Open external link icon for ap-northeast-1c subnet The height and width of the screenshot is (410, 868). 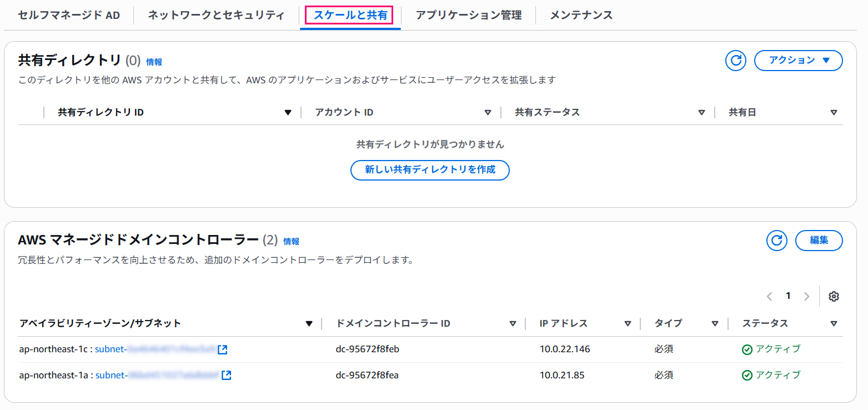pyautogui.click(x=223, y=349)
